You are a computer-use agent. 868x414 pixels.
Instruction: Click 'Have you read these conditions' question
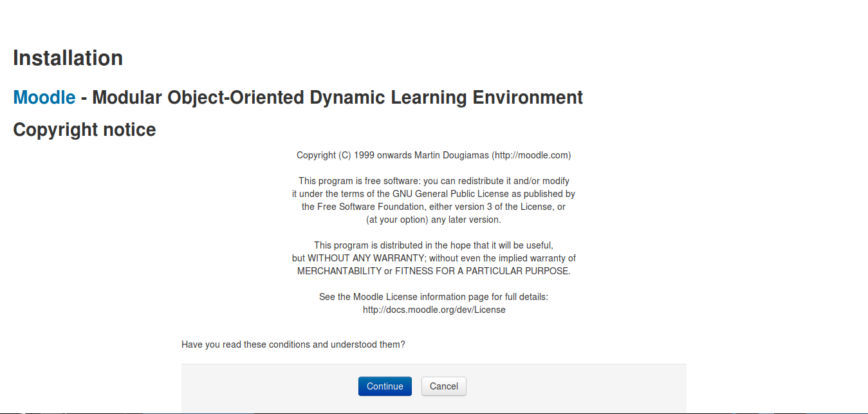click(x=293, y=344)
